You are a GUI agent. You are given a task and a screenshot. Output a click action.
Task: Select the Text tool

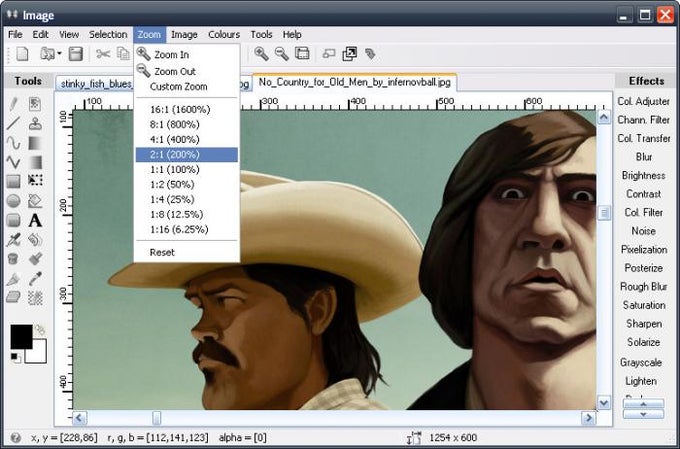click(x=35, y=220)
